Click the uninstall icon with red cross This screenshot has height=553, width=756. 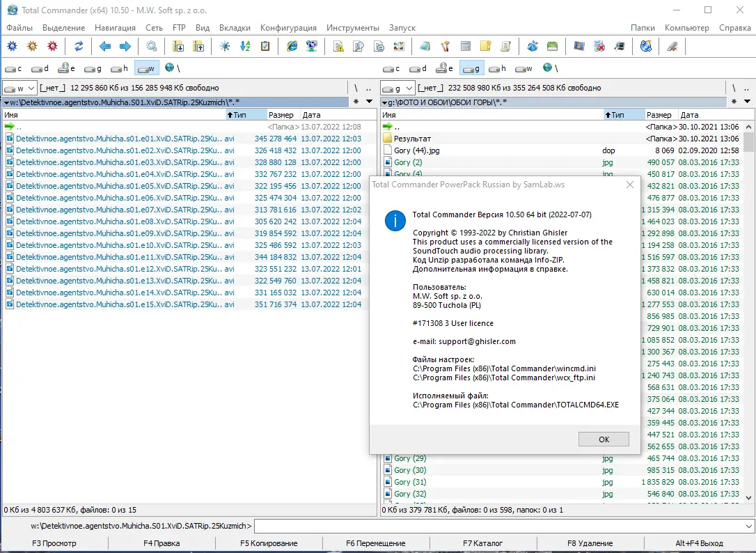coord(599,47)
